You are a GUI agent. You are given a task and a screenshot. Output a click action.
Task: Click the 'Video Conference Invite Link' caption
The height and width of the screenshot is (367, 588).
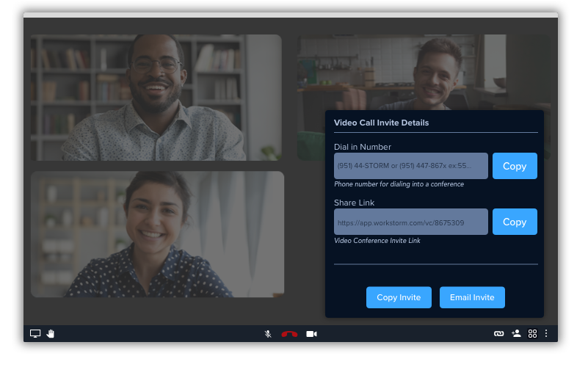(x=377, y=241)
